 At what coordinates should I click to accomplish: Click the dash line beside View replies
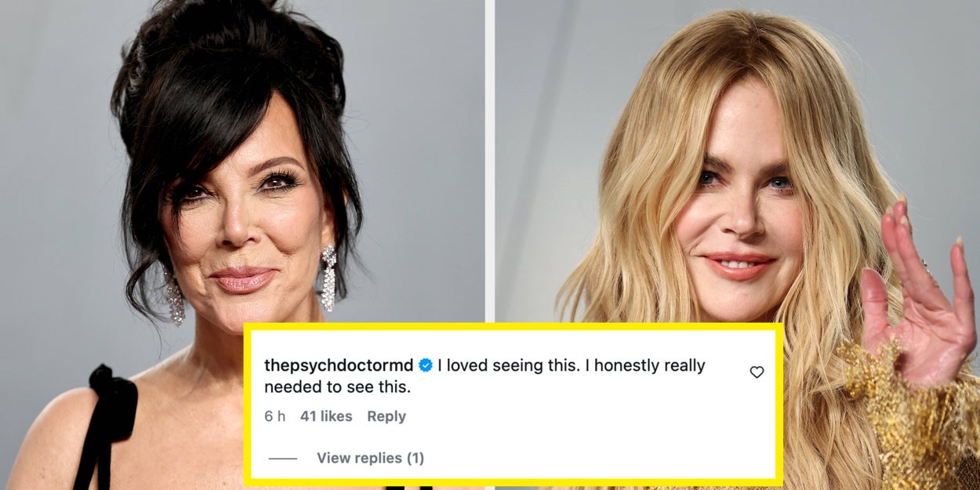tap(283, 459)
